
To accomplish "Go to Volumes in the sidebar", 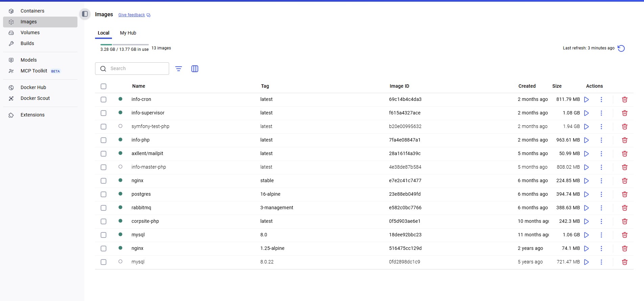I will (x=40, y=33).
